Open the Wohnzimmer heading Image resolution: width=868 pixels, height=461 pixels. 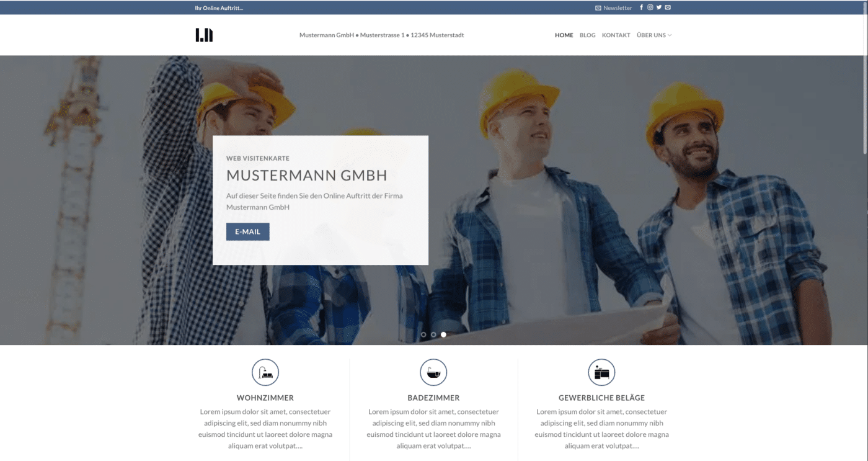[265, 398]
